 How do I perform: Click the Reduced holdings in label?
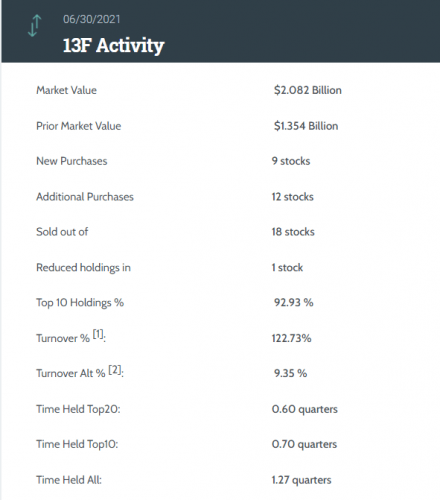pyautogui.click(x=83, y=268)
